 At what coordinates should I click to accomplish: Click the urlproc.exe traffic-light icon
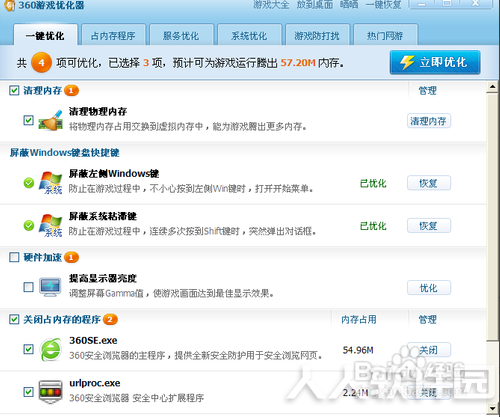50,392
